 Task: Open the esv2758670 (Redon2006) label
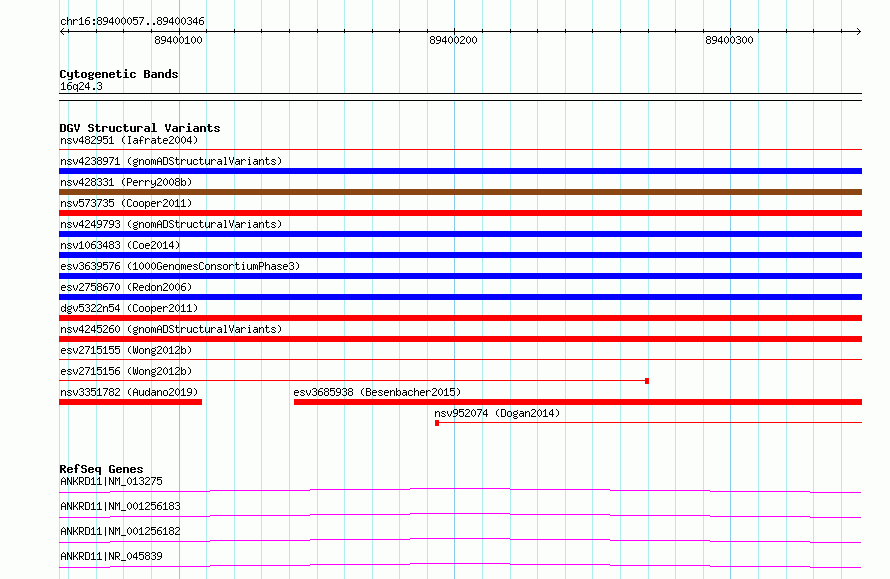coord(126,287)
